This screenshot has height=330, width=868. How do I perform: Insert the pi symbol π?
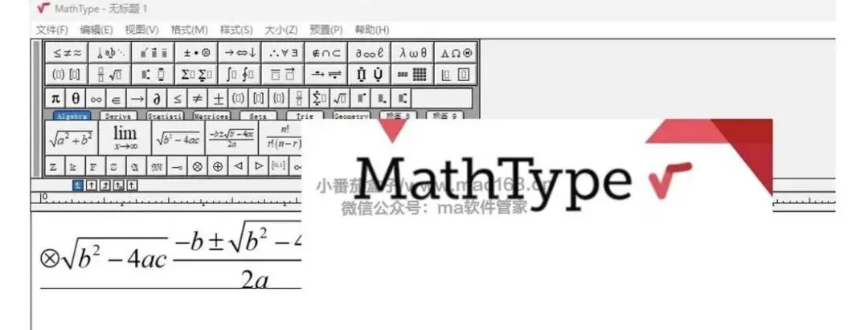pyautogui.click(x=55, y=99)
